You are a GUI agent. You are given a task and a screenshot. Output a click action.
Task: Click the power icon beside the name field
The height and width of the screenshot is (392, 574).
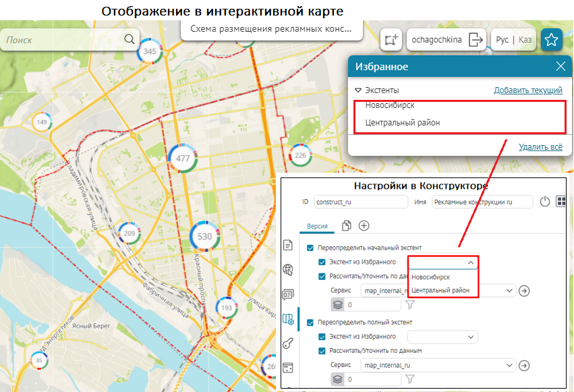click(x=546, y=202)
